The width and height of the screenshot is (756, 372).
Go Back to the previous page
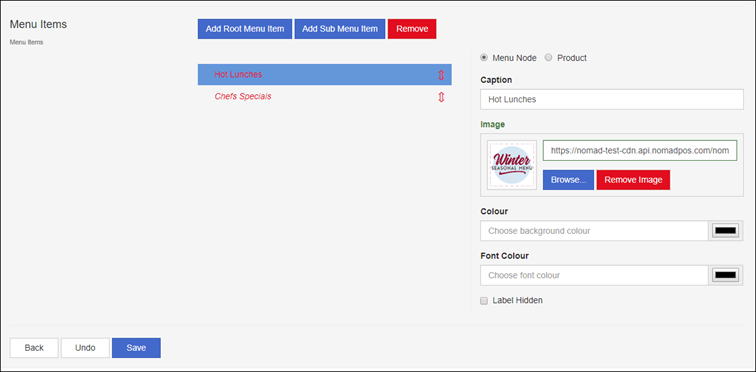34,348
